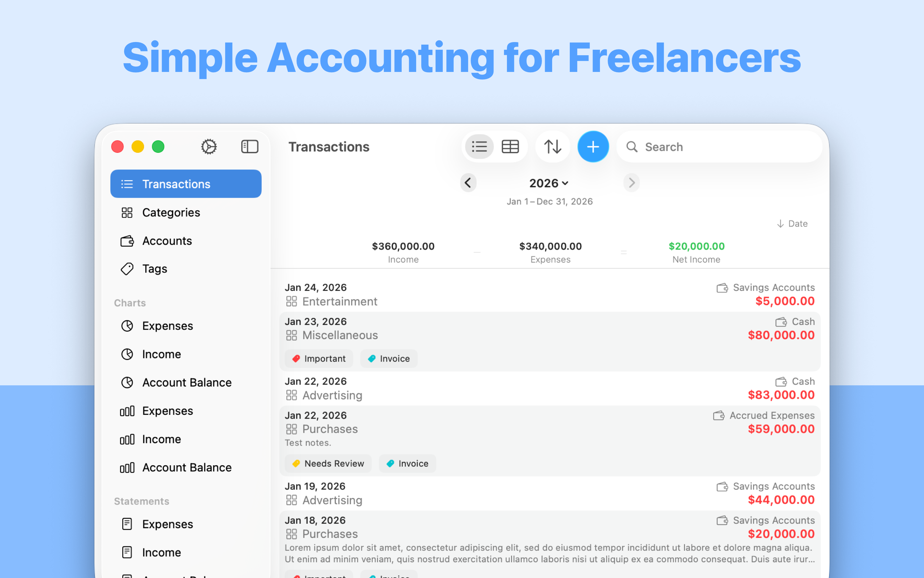
Task: Click the Jan 1–Dec 31, 2026 range text
Action: point(550,201)
